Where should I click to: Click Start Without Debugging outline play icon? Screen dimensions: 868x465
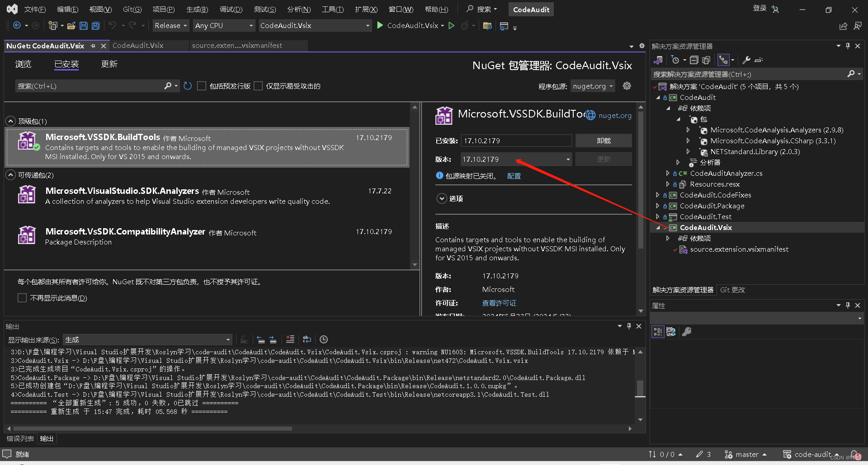(x=451, y=25)
